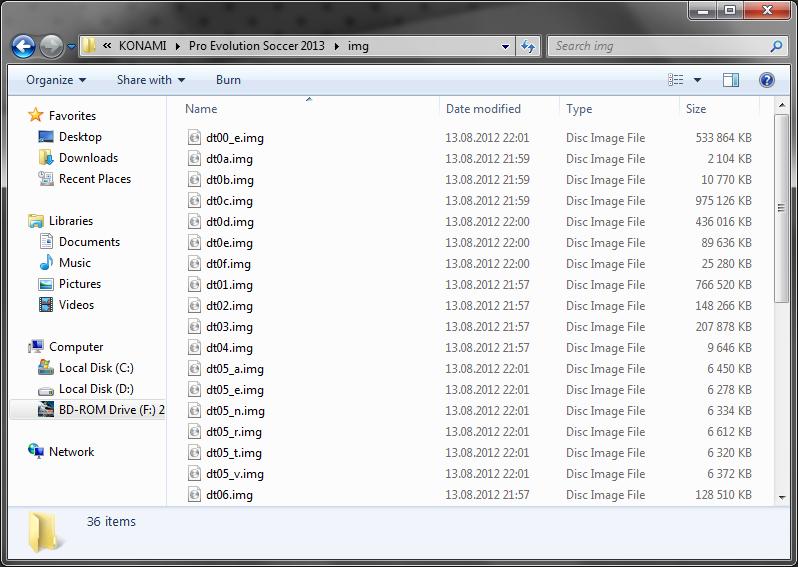Select the file name dt05_a.img

tap(235, 368)
